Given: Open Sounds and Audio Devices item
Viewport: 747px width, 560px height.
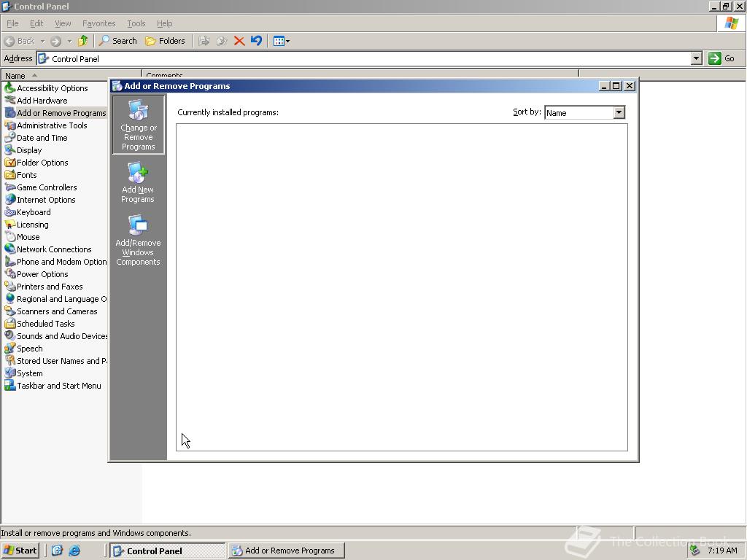Looking at the screenshot, I should (x=55, y=335).
